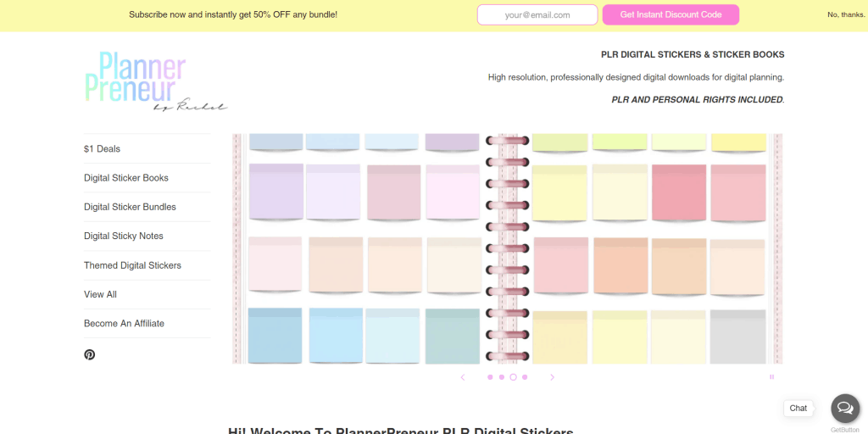Click the email address input field

point(537,15)
